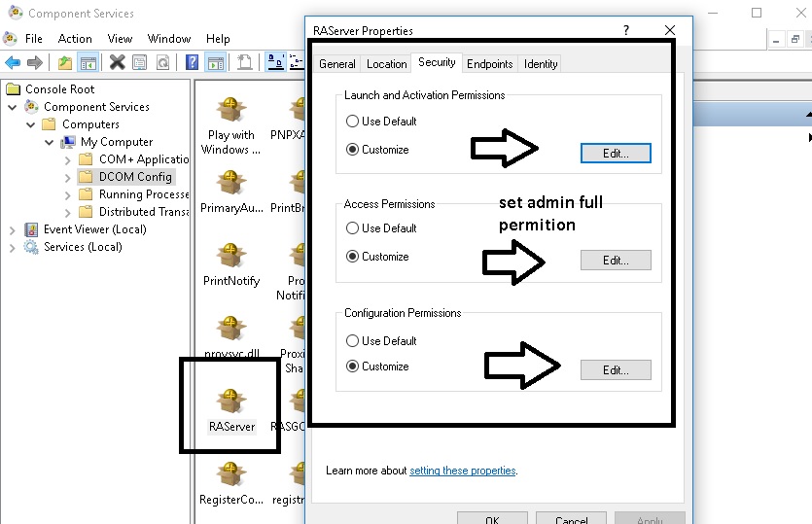Switch to the Security tab
The image size is (812, 524).
tap(437, 62)
